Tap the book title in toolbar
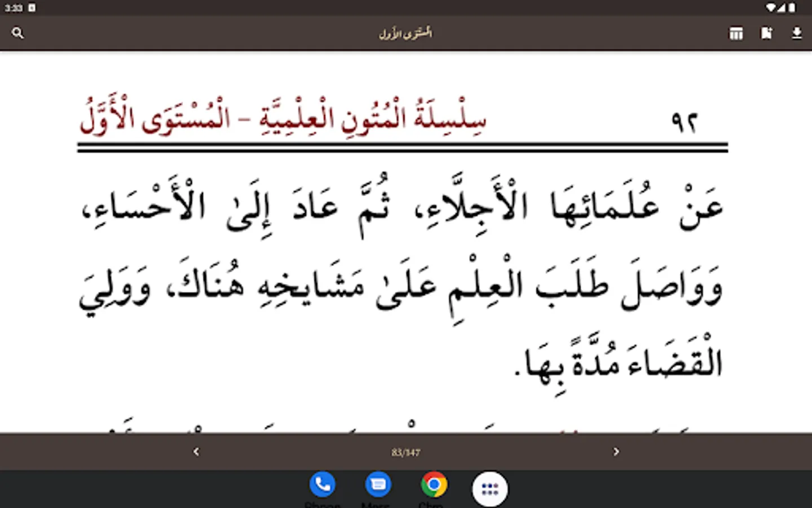This screenshot has width=812, height=508. [x=405, y=33]
